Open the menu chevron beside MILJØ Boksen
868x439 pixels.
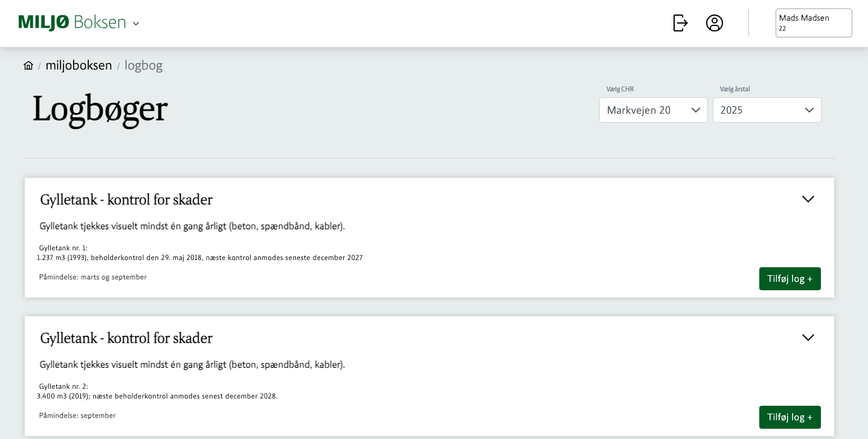click(136, 24)
